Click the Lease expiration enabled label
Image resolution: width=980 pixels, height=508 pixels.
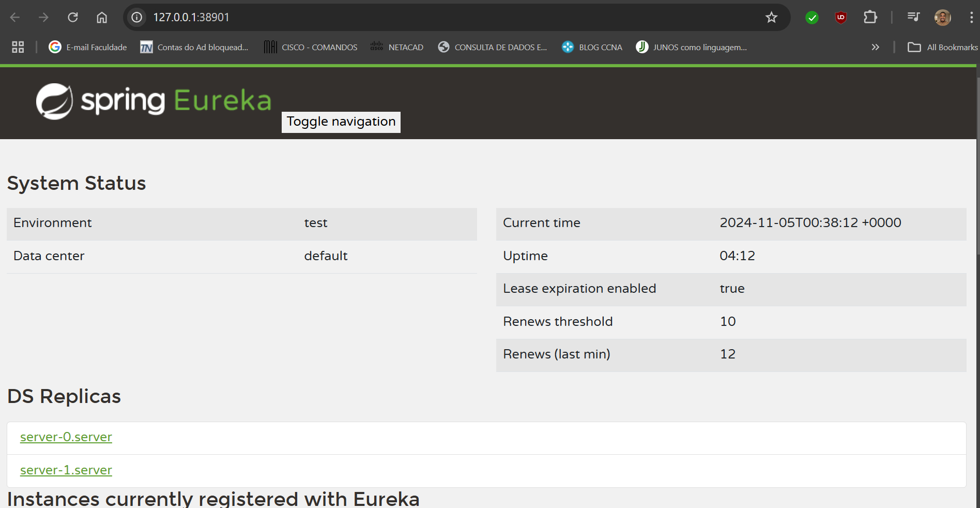click(579, 289)
